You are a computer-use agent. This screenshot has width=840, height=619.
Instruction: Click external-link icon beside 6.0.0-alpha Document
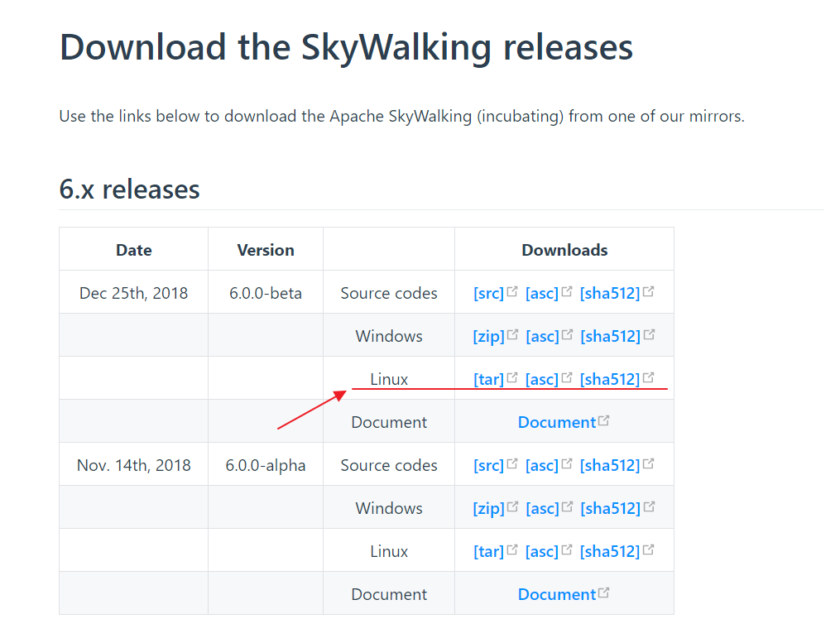(x=604, y=593)
